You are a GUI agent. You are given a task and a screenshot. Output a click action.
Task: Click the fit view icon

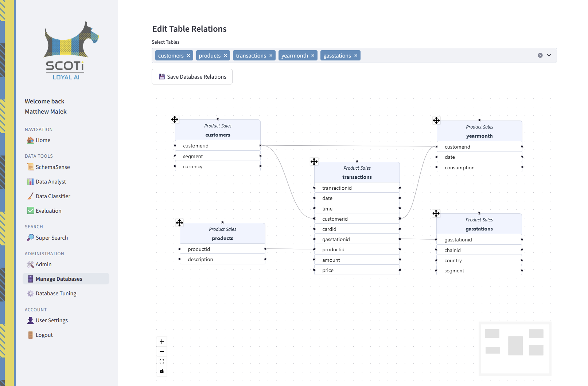162,362
